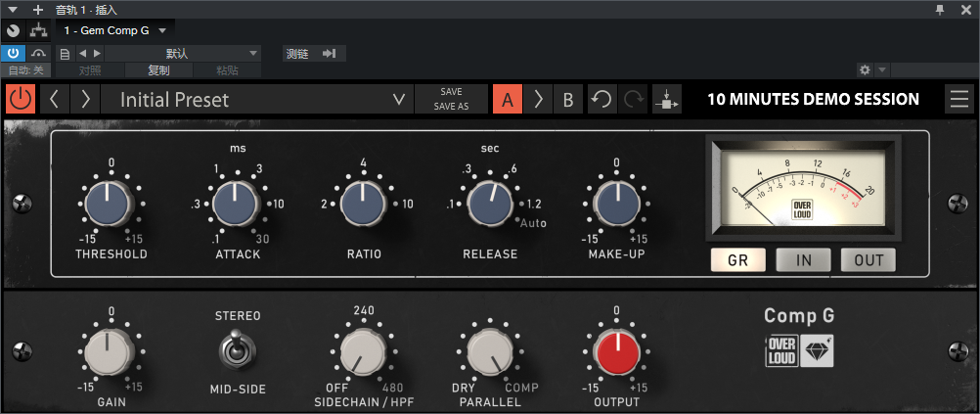Copy A to B arrow button
This screenshot has height=414, width=980.
tap(538, 100)
